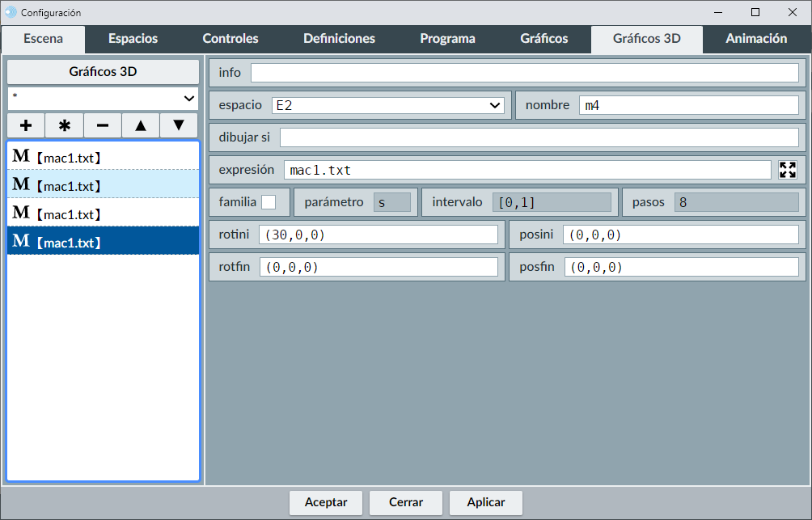812x520 pixels.
Task: Click the dibujar si input field
Action: coord(539,137)
